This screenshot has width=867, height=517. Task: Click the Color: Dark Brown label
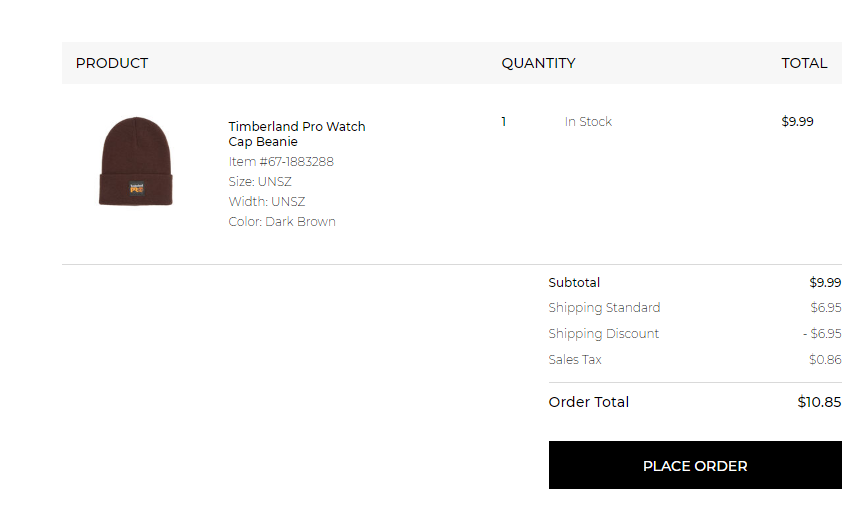pos(282,222)
